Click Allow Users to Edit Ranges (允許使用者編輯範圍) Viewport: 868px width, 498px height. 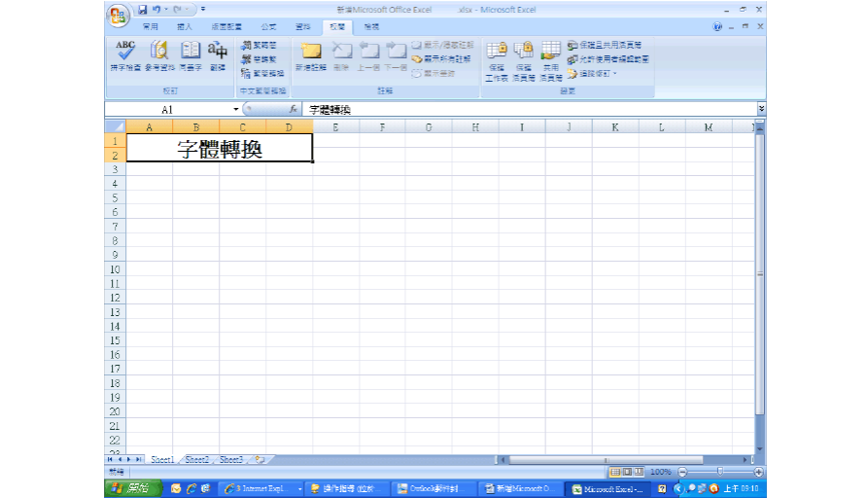tap(608, 58)
